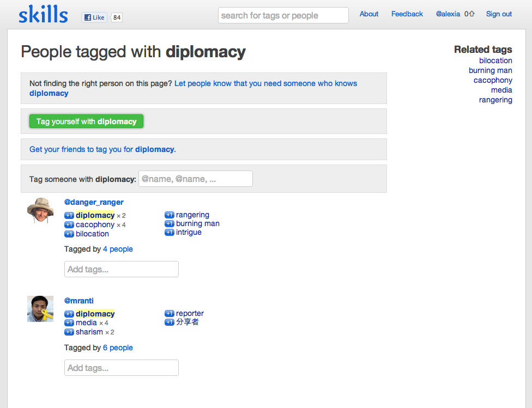Select the cacophony related tag

click(x=493, y=80)
